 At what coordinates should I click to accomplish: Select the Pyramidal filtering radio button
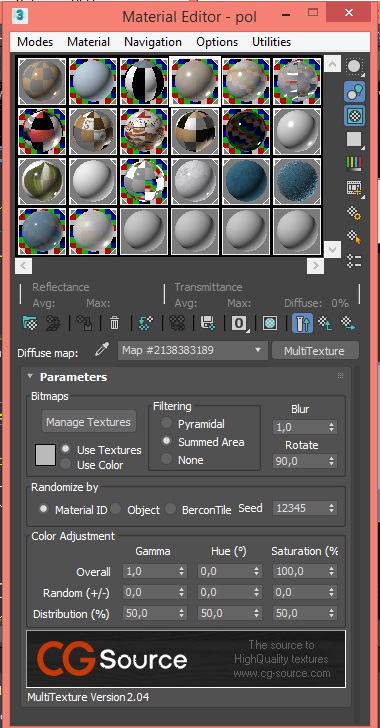coord(166,423)
